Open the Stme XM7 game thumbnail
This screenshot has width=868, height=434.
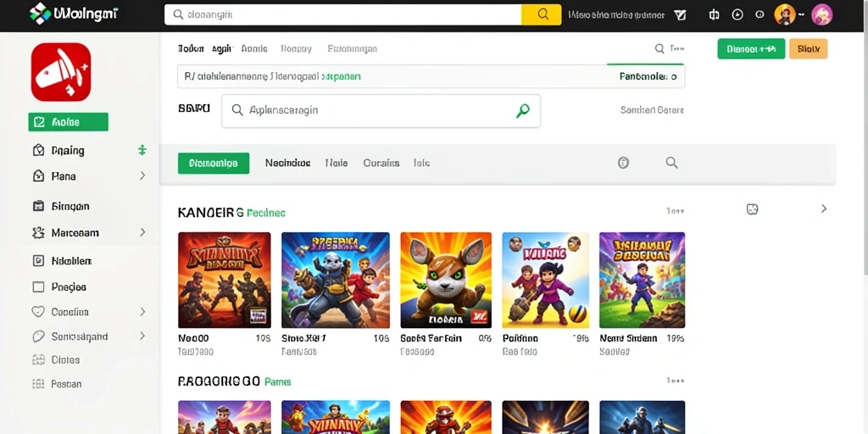[336, 280]
